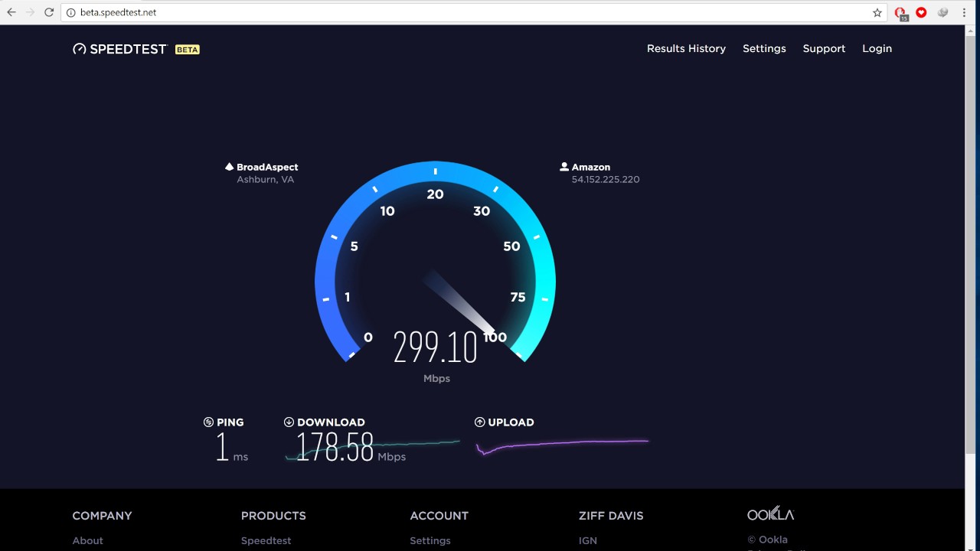This screenshot has width=980, height=551.
Task: Click the browser forward arrow
Action: [x=31, y=12]
